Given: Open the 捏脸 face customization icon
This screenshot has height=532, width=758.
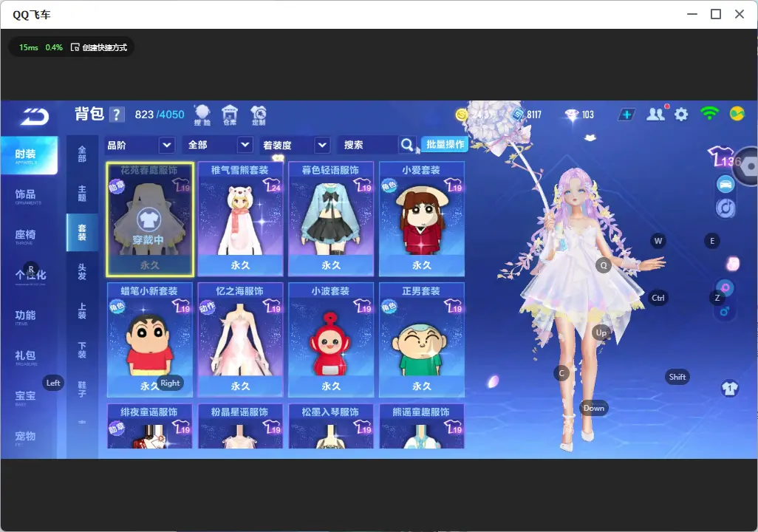Looking at the screenshot, I should (202, 115).
